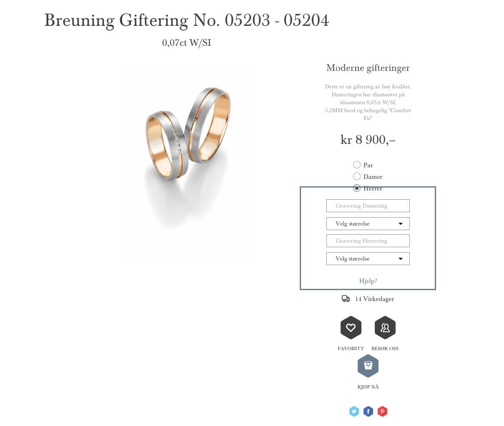
Task: Choose the Damer radio option
Action: 357,176
